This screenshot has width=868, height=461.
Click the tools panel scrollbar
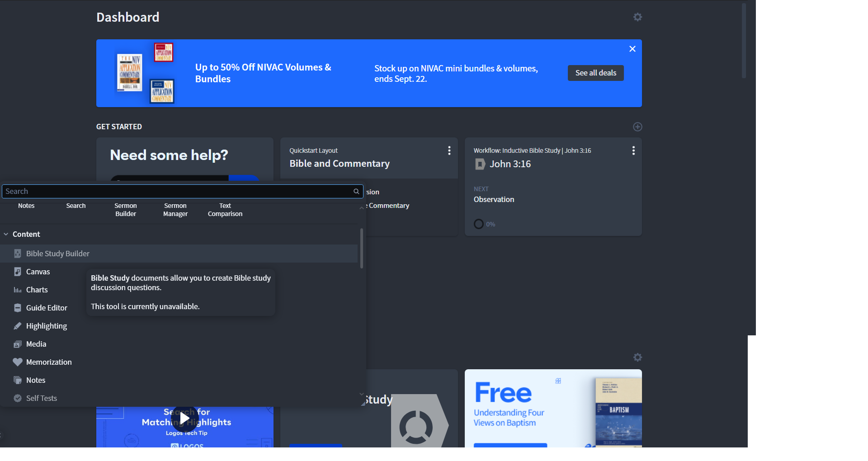(x=362, y=249)
